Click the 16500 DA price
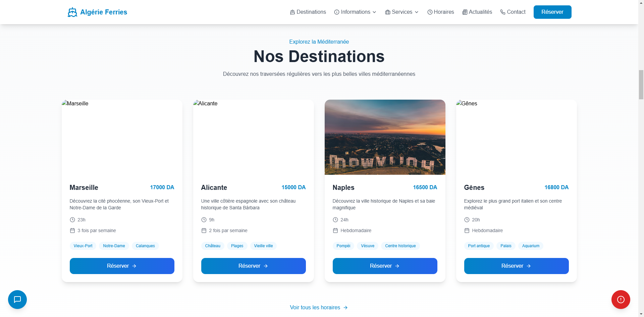Image resolution: width=644 pixels, height=317 pixels. tap(425, 188)
